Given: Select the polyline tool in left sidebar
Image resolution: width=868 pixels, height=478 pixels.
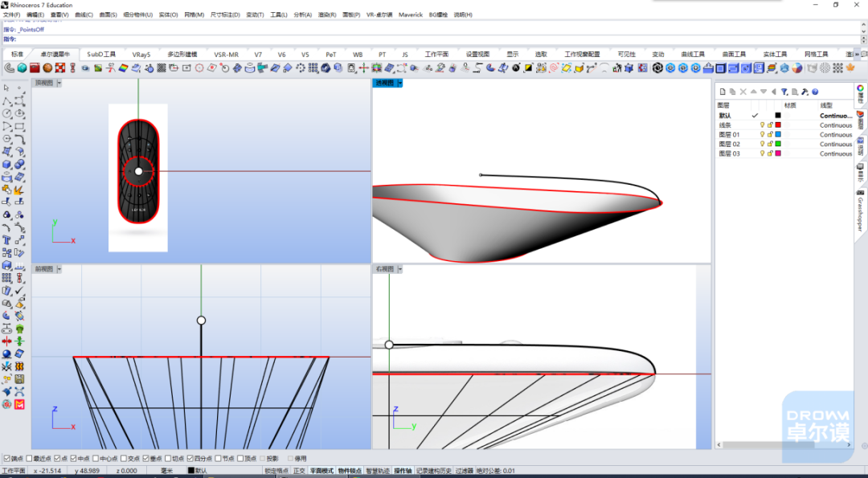Looking at the screenshot, I should [6, 100].
